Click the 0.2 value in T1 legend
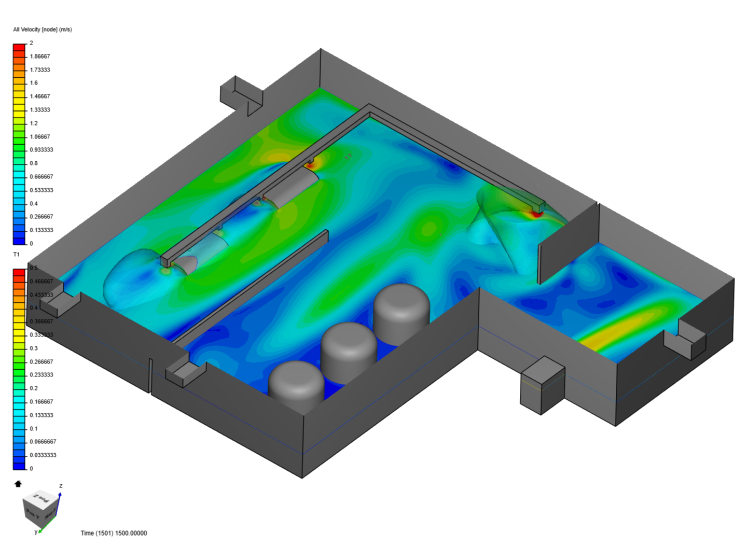Screen dimensions: 747x560 34,388
